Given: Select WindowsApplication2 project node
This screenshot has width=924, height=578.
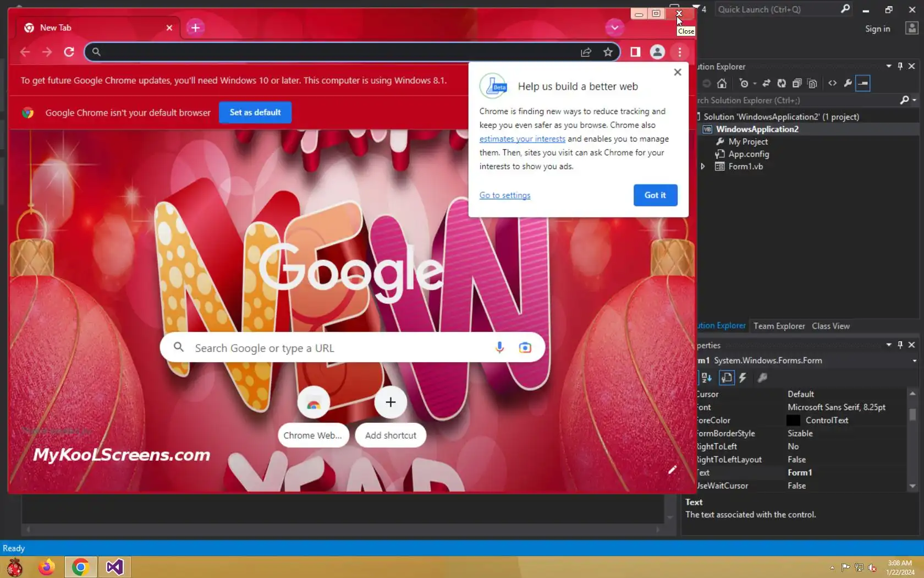Looking at the screenshot, I should (x=757, y=129).
